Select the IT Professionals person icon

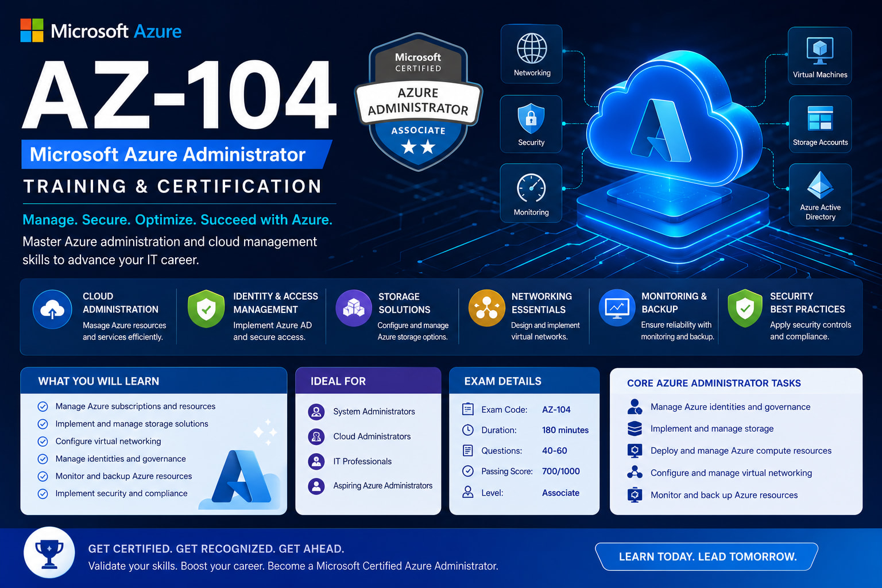coord(316,461)
